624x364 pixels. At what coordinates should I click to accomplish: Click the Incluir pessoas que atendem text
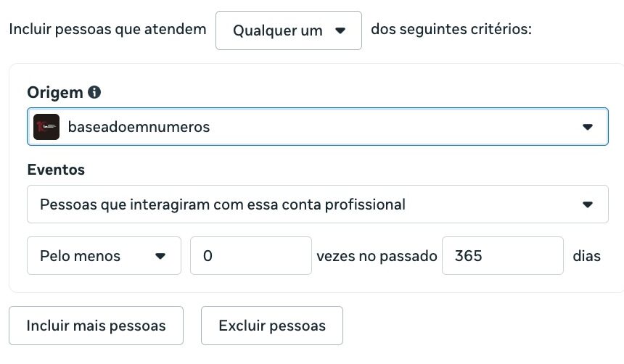click(x=107, y=30)
